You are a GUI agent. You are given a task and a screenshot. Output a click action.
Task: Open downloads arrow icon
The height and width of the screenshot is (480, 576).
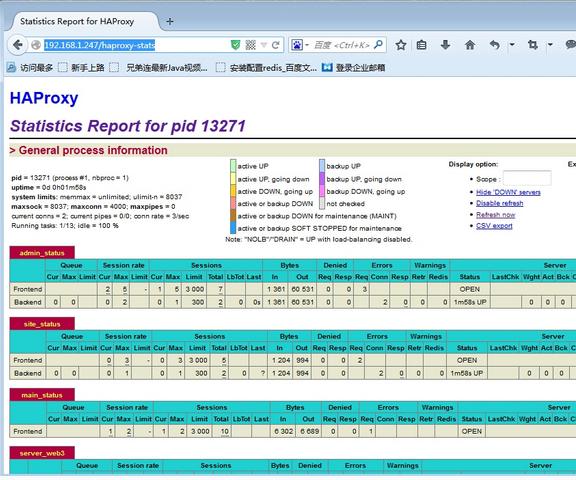click(x=445, y=45)
